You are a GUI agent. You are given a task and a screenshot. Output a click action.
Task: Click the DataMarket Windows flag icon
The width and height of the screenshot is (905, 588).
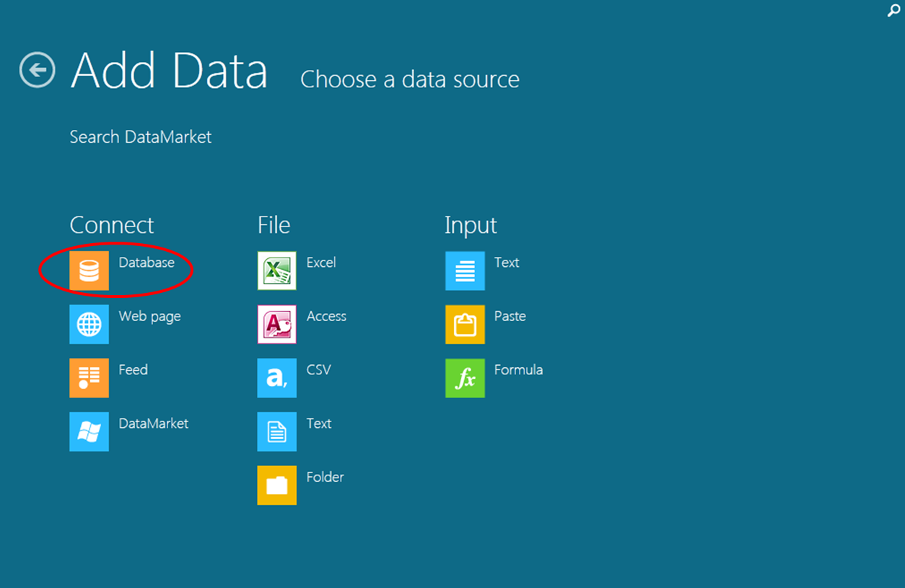(x=89, y=431)
